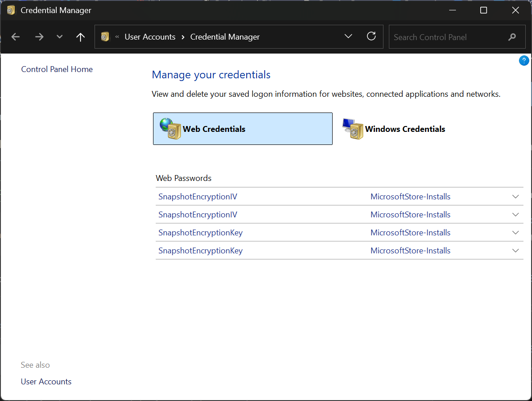Click the Windows Credentials monitor safe icon
The height and width of the screenshot is (401, 532).
(x=352, y=129)
